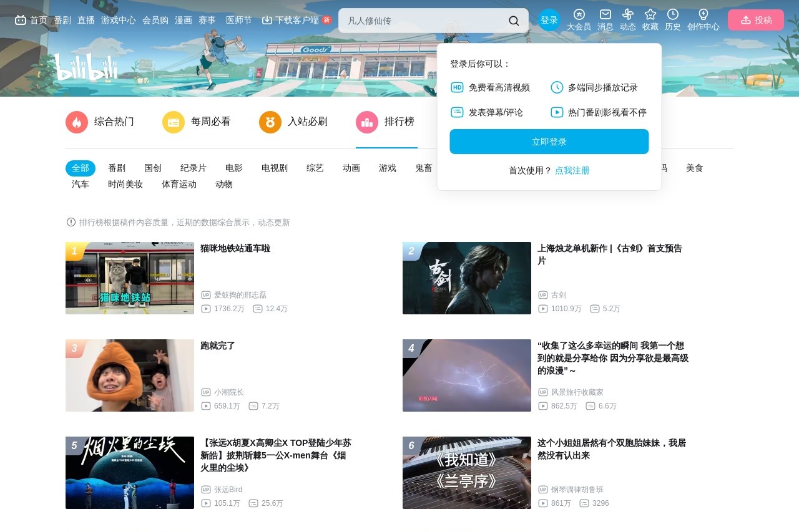Click the 立即登录 login button
Image resolution: width=799 pixels, height=532 pixels.
coord(549,142)
